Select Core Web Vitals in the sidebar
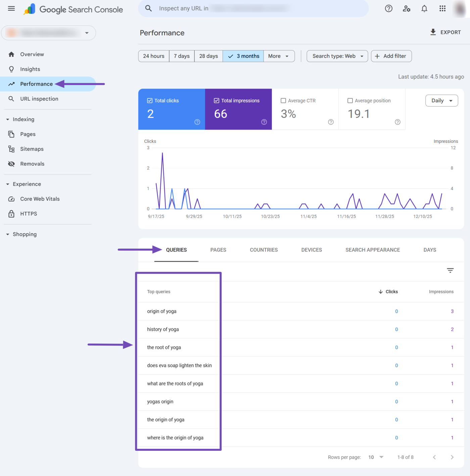Viewport: 470px width, 476px height. 40,199
